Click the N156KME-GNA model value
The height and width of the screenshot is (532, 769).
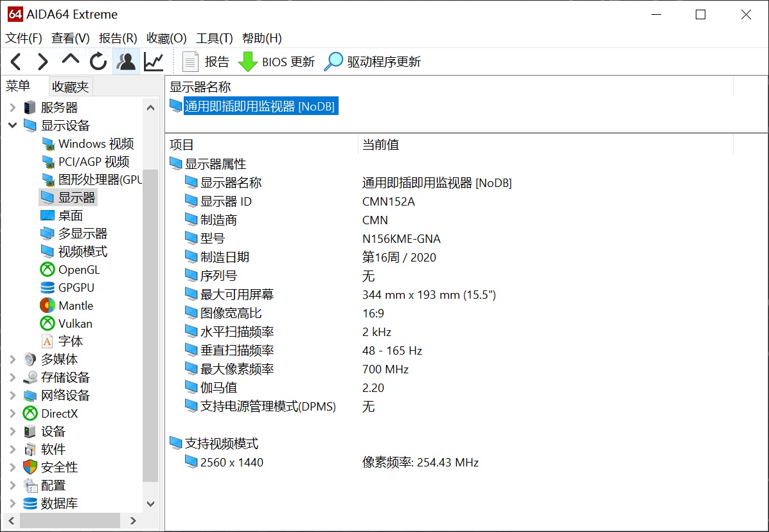[x=401, y=239]
